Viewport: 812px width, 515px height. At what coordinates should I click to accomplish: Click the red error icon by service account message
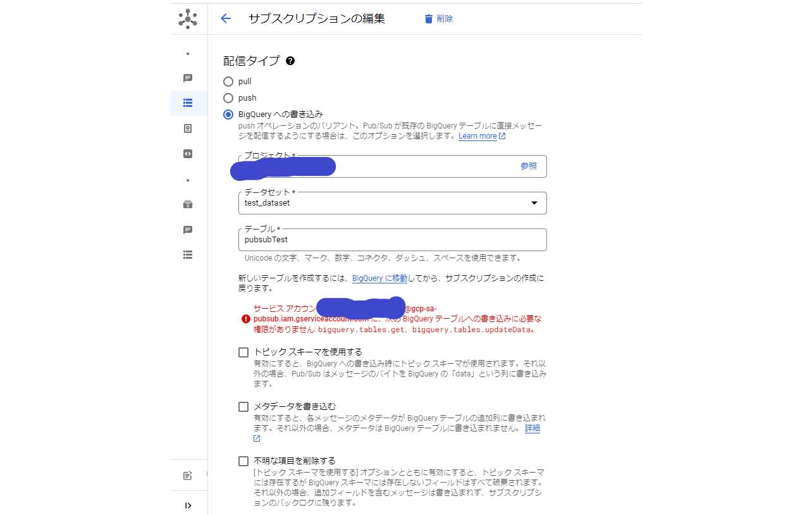click(246, 319)
